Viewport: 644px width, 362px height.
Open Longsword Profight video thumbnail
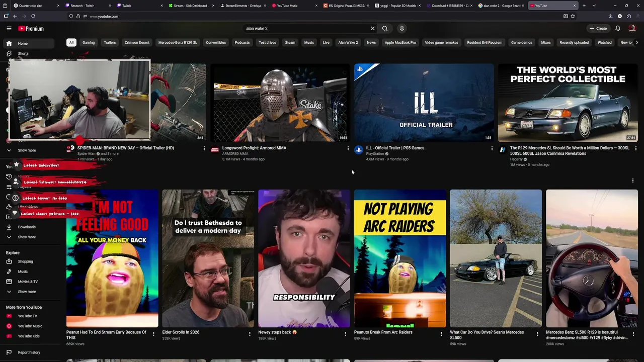coord(280,103)
